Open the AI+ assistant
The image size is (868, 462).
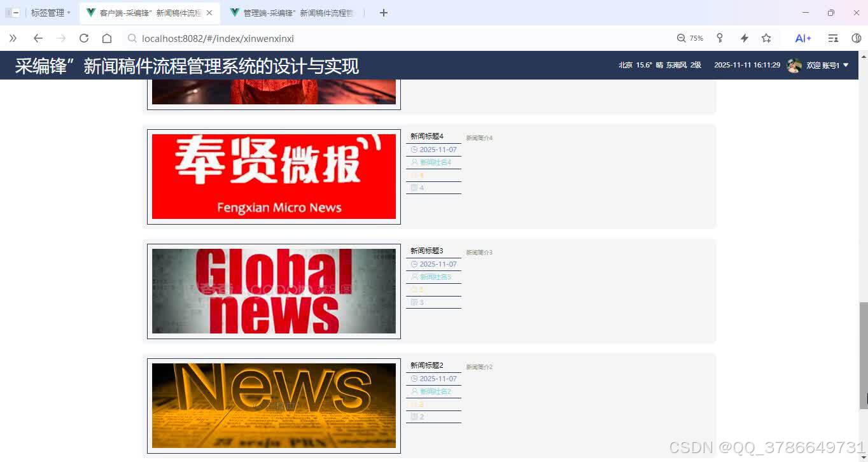pyautogui.click(x=803, y=38)
